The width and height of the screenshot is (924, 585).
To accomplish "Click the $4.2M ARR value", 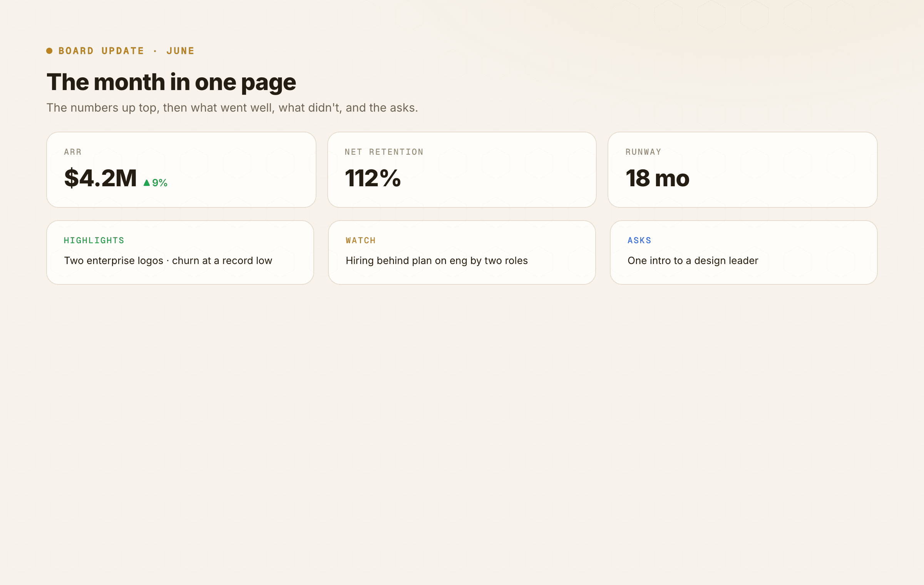I will 100,178.
